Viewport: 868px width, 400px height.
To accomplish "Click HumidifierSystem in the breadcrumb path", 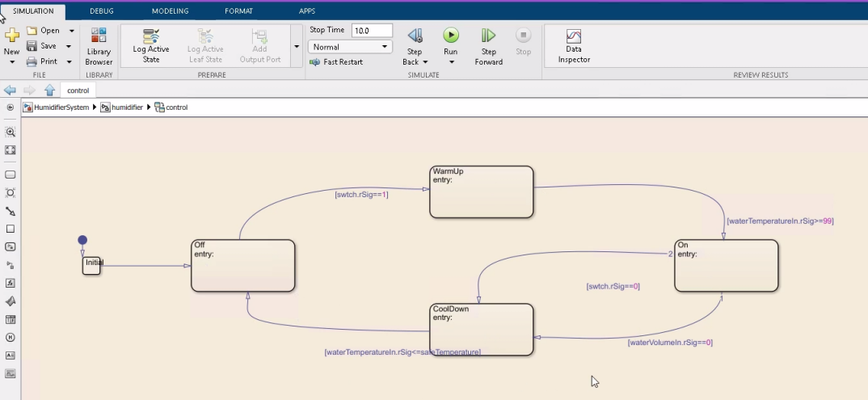I will (61, 107).
